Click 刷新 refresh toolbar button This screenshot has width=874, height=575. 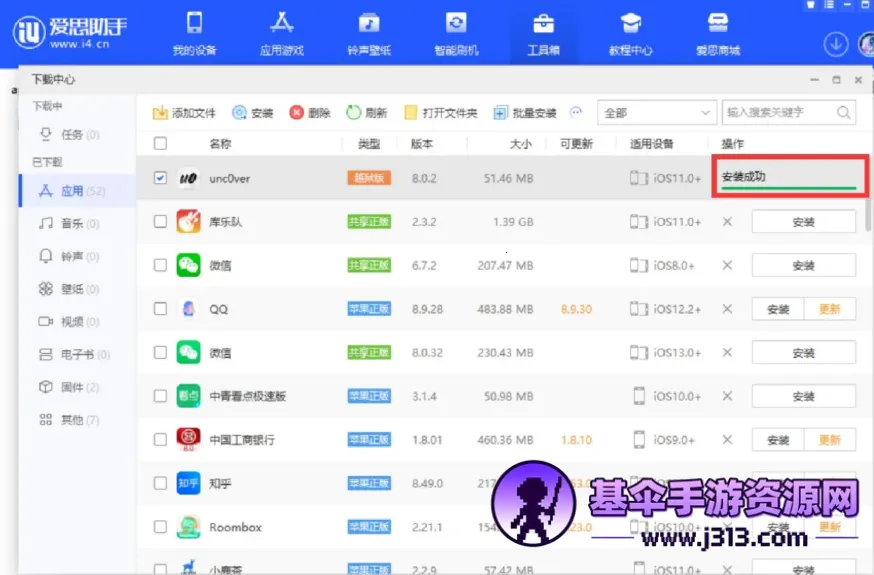[x=366, y=113]
